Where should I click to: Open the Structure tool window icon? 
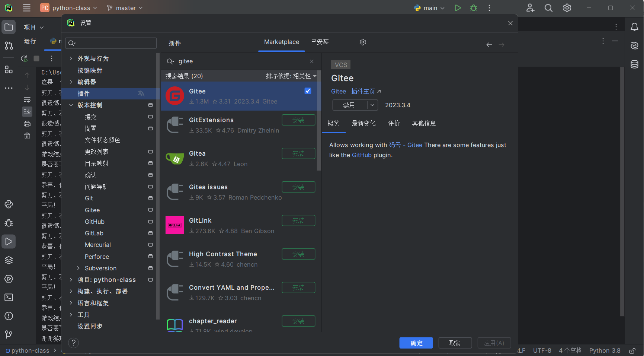pos(9,70)
